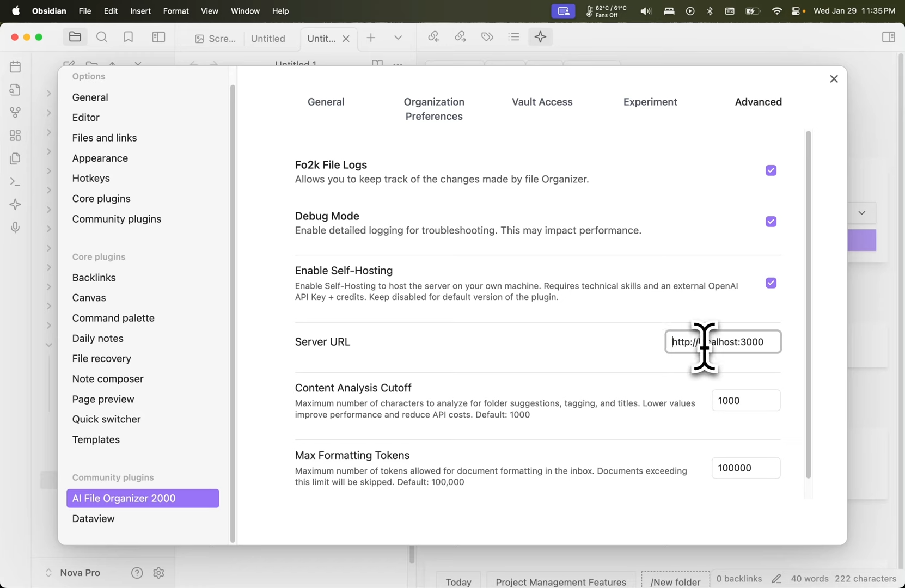Viewport: 905px width, 588px height.
Task: Click the Server URL input field
Action: point(723,342)
